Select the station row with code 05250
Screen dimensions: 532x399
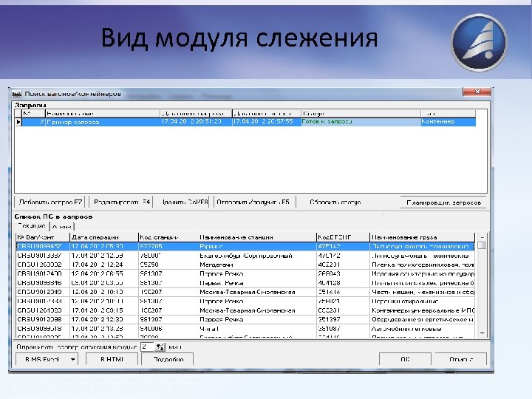(x=245, y=265)
